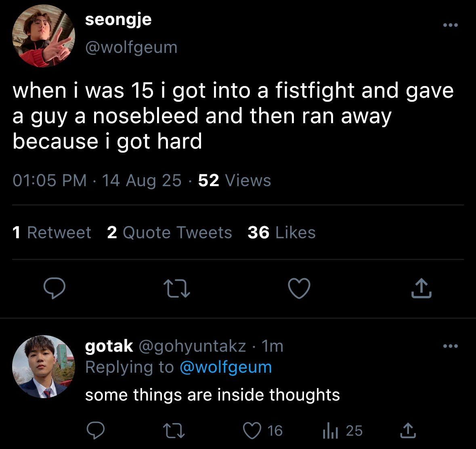The image size is (476, 449).
Task: Retweet the main tweet by seongje
Action: (177, 288)
